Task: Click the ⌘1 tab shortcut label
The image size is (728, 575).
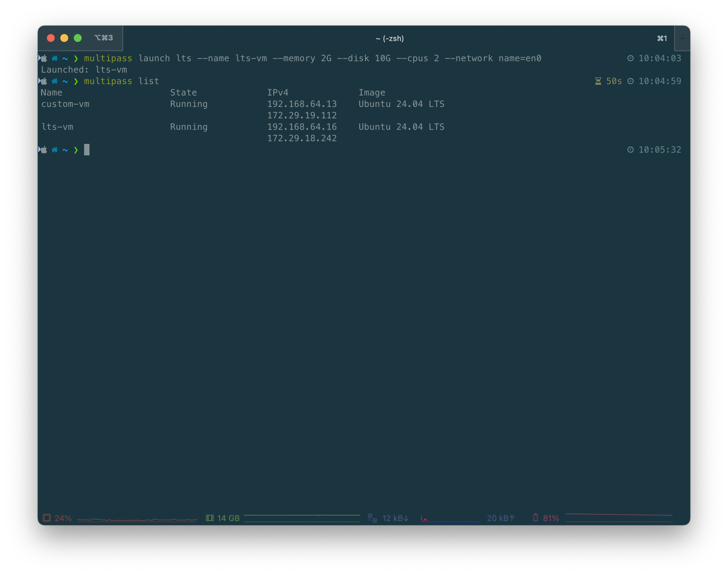Action: [x=662, y=38]
